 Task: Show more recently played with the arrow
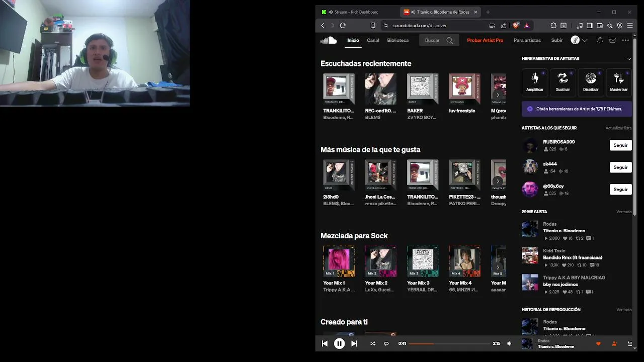pyautogui.click(x=498, y=95)
